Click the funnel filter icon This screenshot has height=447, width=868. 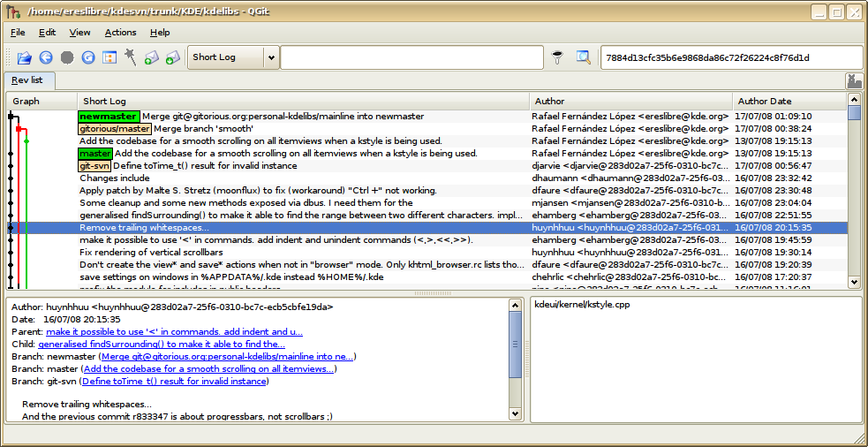point(557,57)
